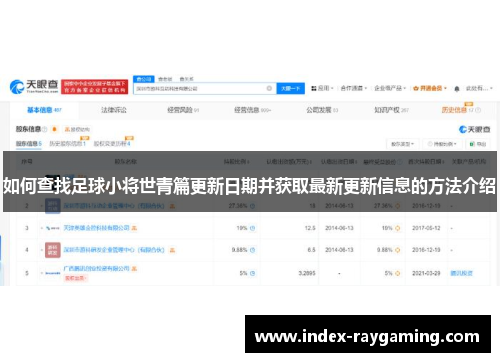Open the red official-certification banner badge
Screen dimensions: 500x362
click(94, 87)
